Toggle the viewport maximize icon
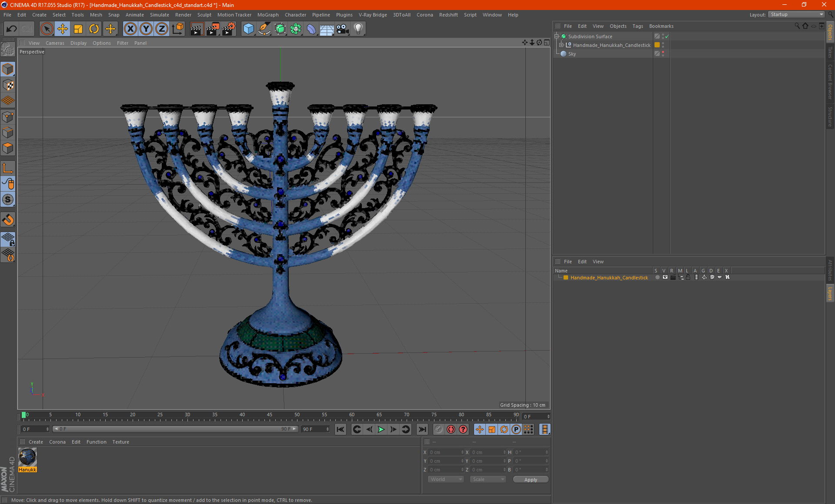Image resolution: width=835 pixels, height=504 pixels. (547, 42)
